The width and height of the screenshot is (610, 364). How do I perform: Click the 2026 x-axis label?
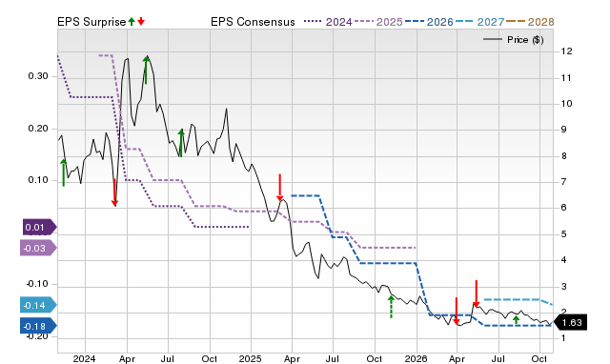[416, 358]
